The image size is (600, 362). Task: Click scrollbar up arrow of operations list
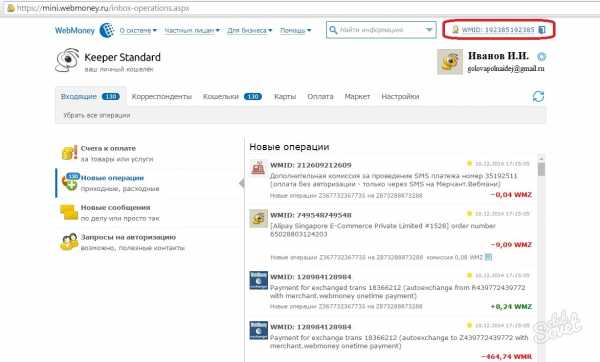coord(541,157)
